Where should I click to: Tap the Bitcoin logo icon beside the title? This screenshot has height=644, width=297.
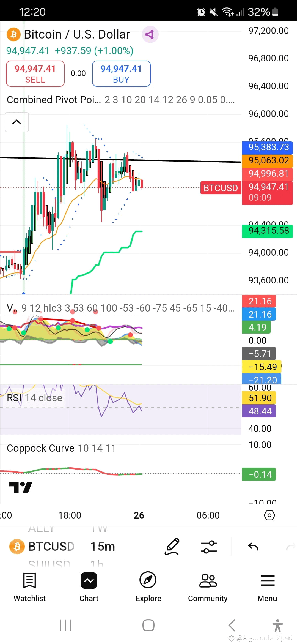pos(13,35)
